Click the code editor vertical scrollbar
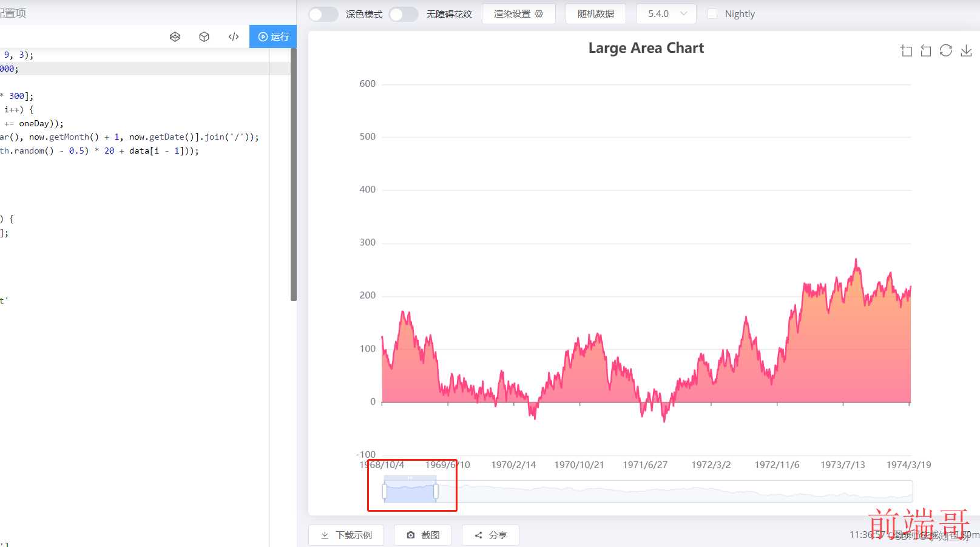Image resolution: width=980 pixels, height=547 pixels. pyautogui.click(x=294, y=175)
